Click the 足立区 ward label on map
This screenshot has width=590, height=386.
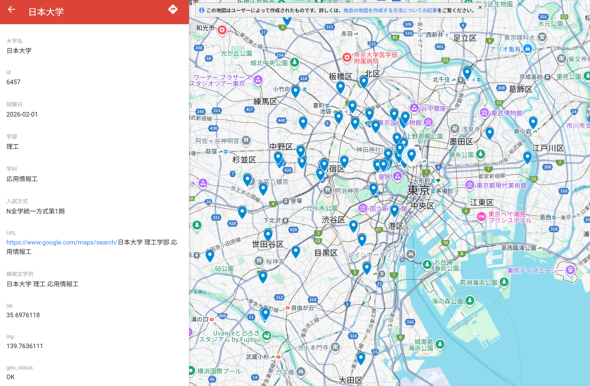[465, 38]
